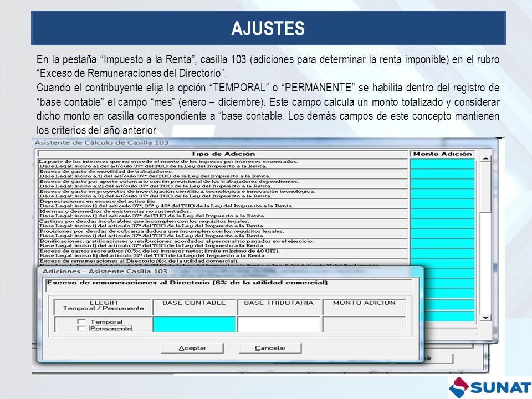
Task: Click cyan amount cell for gastos recreativos row
Action: [442, 253]
